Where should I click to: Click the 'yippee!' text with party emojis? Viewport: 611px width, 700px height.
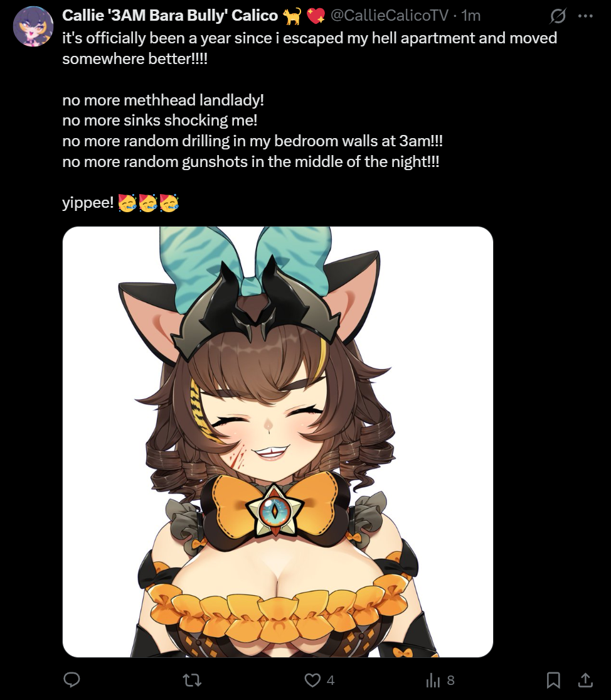click(120, 203)
